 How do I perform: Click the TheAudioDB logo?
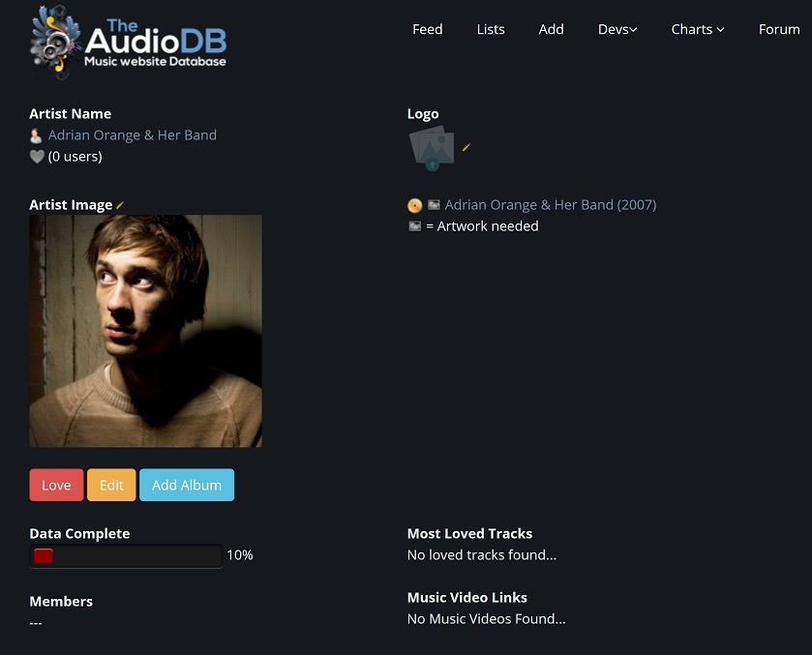click(129, 43)
